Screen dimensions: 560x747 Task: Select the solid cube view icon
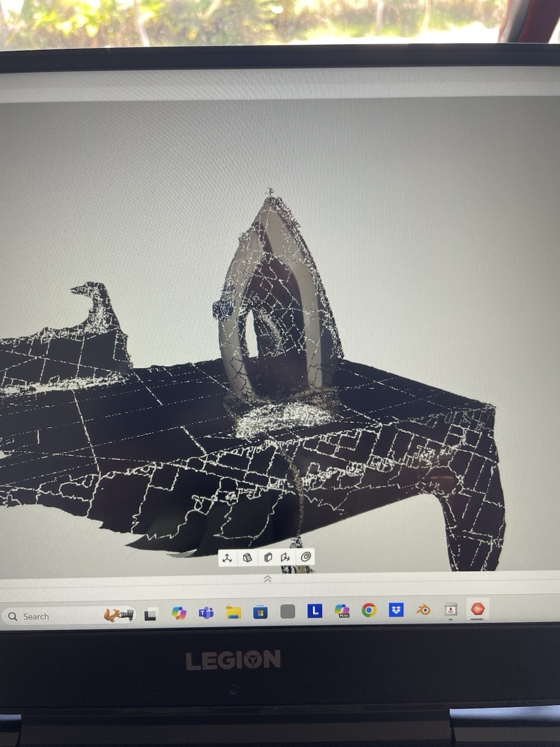(268, 557)
